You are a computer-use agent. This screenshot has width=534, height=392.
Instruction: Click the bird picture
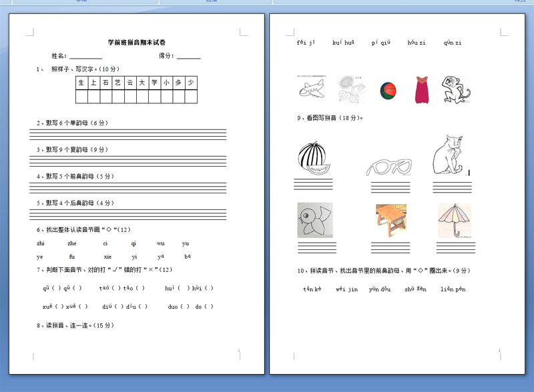[x=315, y=220]
